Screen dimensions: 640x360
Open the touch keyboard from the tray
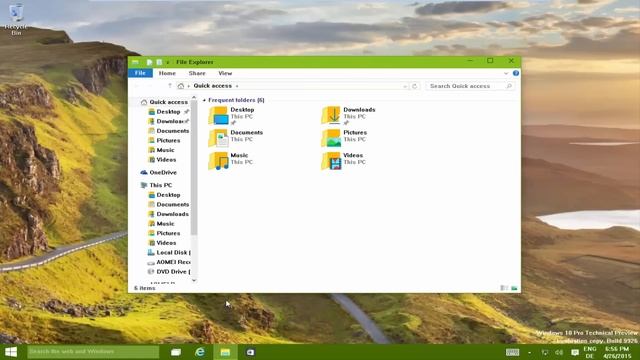click(512, 352)
